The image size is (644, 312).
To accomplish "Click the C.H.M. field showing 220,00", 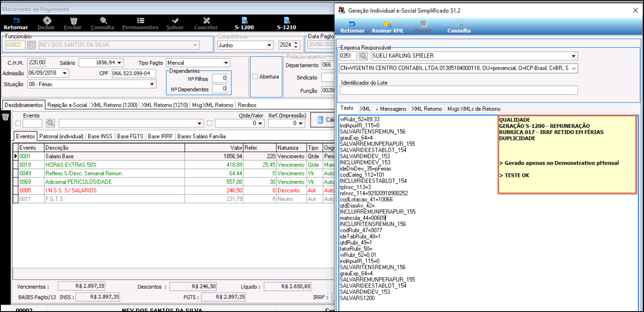I will click(x=37, y=62).
